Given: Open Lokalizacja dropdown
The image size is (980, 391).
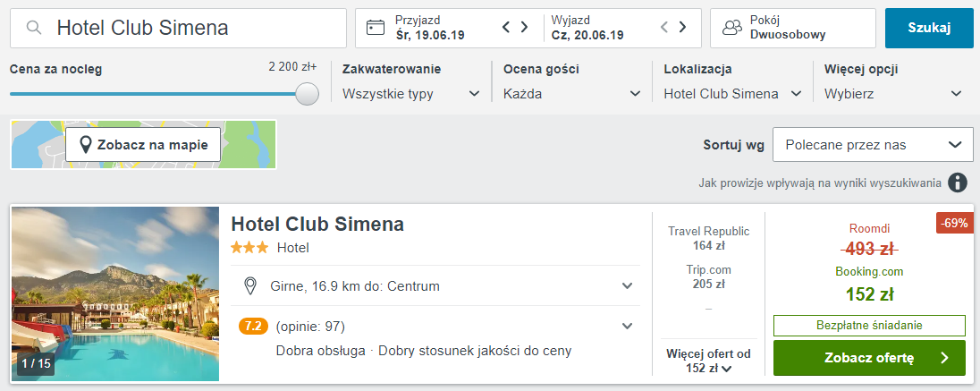Looking at the screenshot, I should (732, 94).
